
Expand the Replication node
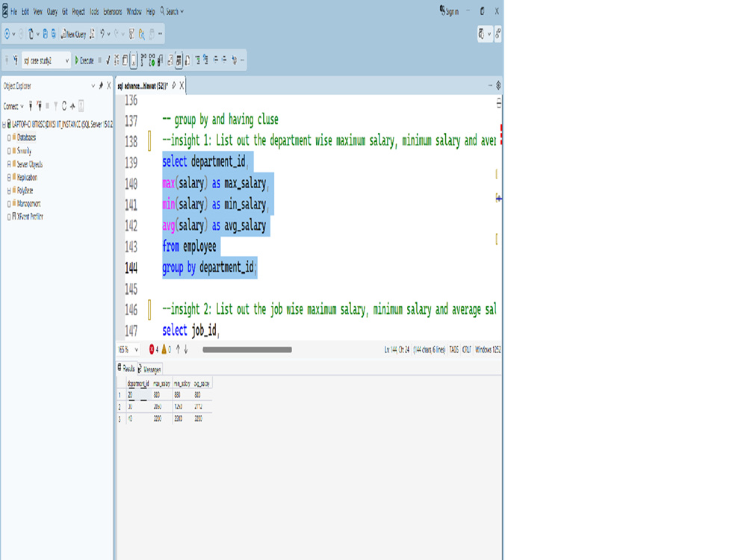tap(8, 178)
